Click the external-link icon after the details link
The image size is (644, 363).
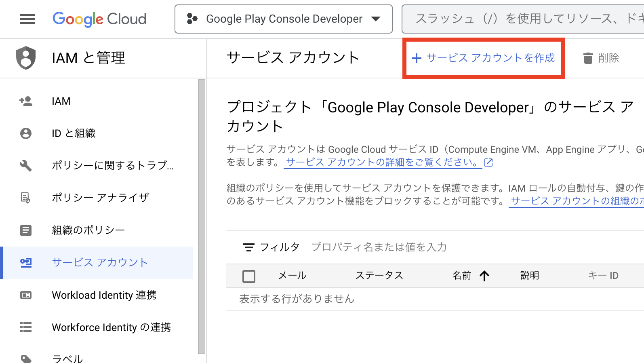pyautogui.click(x=488, y=162)
